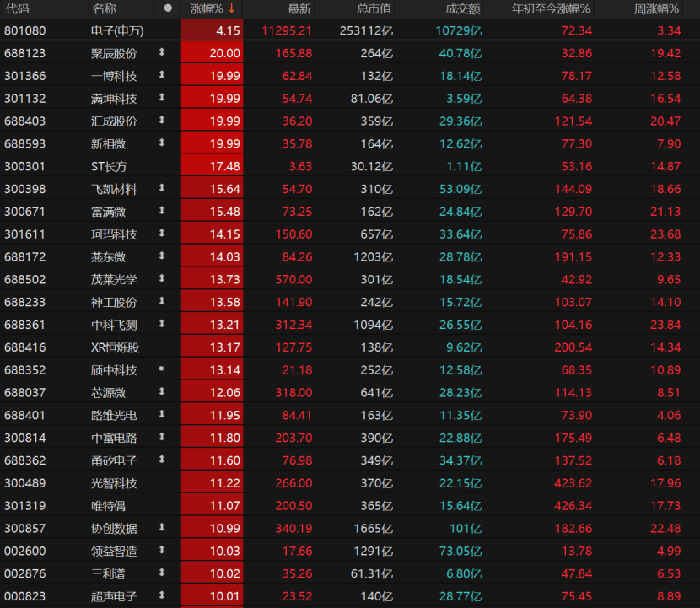Click the marker icon beside 三利谱

tap(162, 573)
